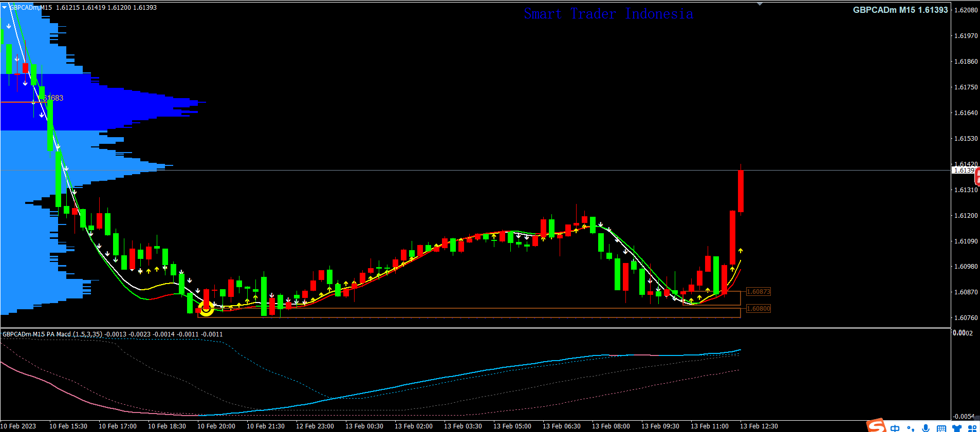Screen dimensions: 980x432
Task: Click the chart shift triangle marker at top
Action: click(x=760, y=4)
